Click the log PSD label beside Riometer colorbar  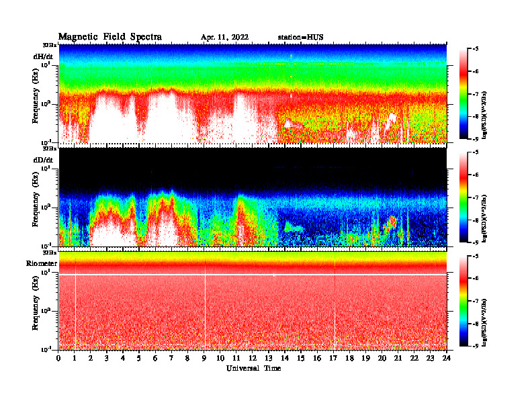[x=484, y=322]
